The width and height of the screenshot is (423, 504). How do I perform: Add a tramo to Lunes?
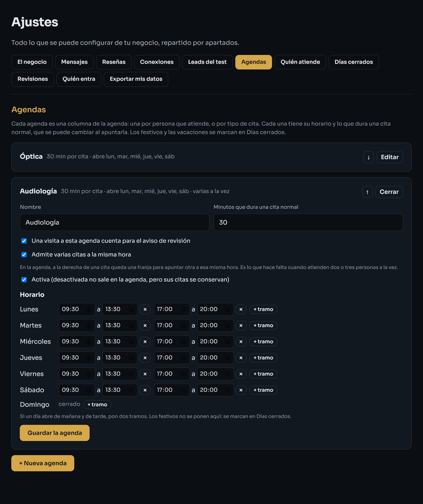click(263, 309)
